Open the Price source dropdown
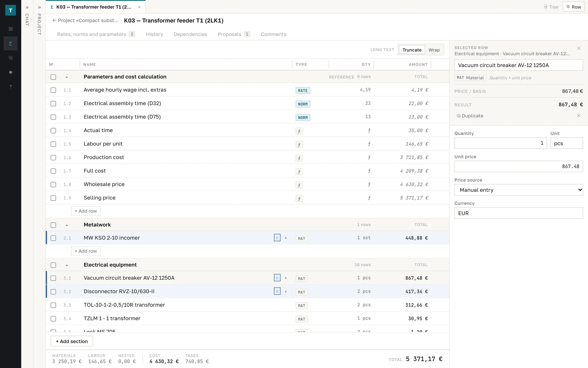Viewport: 588px width, 368px height. coord(519,190)
